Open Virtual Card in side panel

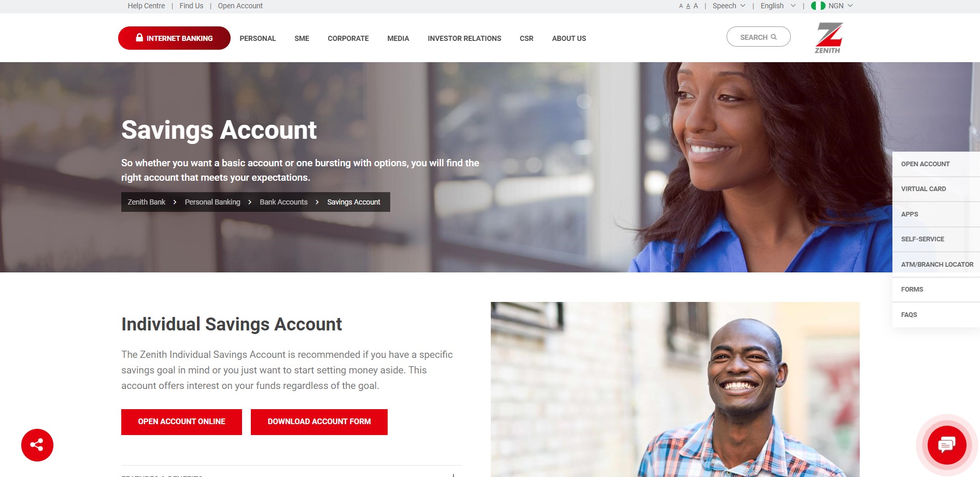[924, 189]
